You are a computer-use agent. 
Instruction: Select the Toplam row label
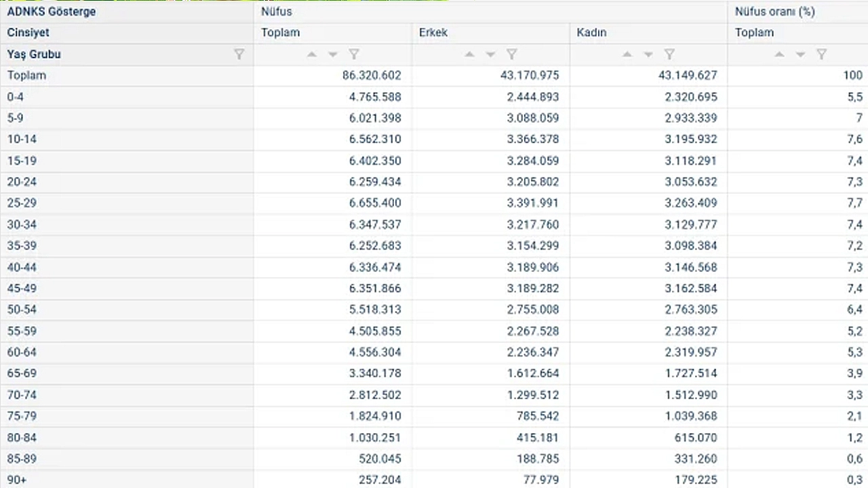[x=27, y=75]
